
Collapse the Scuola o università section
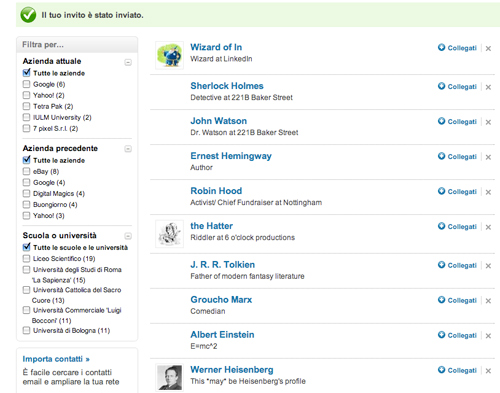click(128, 236)
